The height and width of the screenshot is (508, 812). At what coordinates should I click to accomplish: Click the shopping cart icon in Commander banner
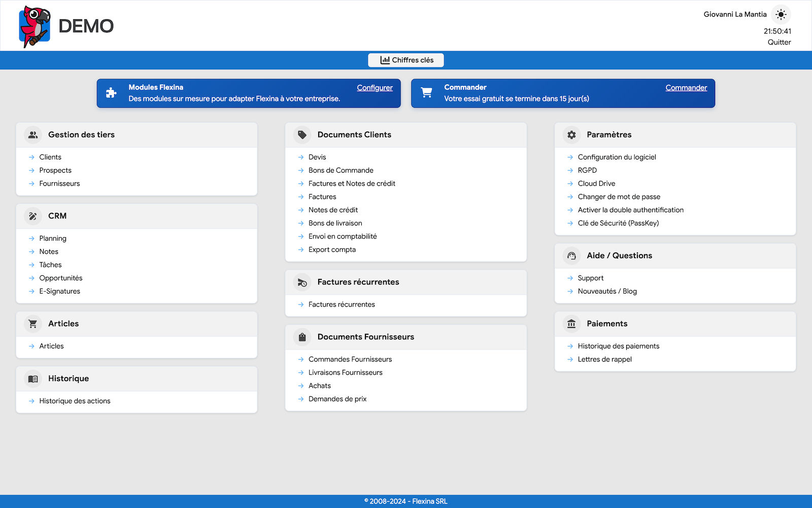tap(427, 93)
